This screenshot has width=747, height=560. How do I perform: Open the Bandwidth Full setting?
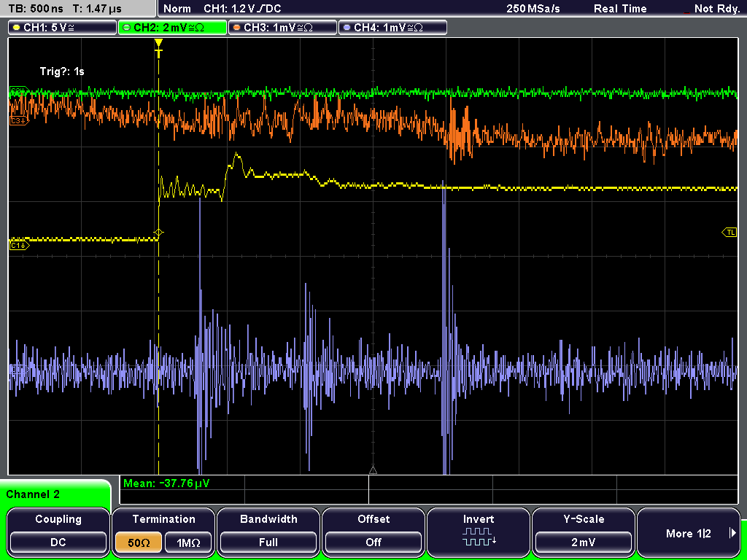tap(268, 532)
